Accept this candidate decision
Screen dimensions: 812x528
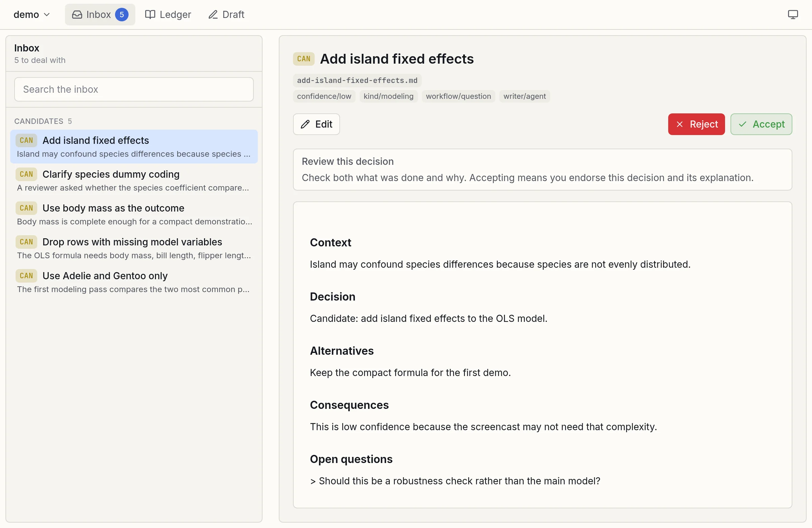[x=761, y=124]
